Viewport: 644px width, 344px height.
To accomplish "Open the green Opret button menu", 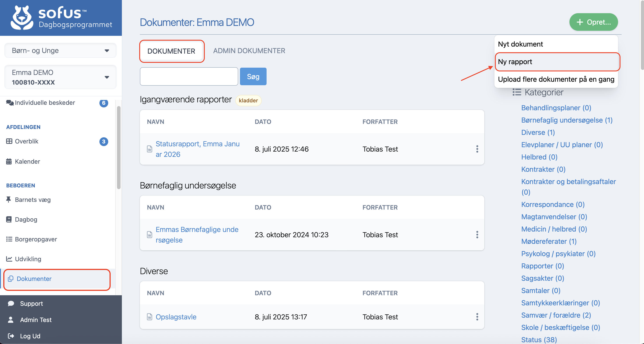I will coord(593,22).
